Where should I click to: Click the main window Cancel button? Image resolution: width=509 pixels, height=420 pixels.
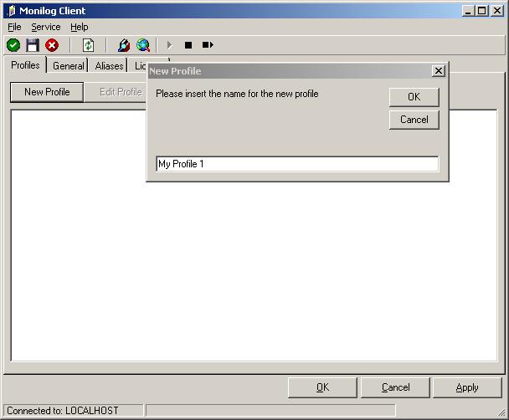click(x=395, y=387)
